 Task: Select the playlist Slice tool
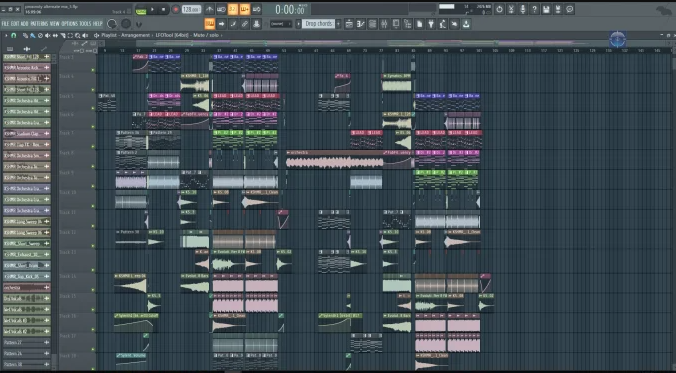coord(63,35)
